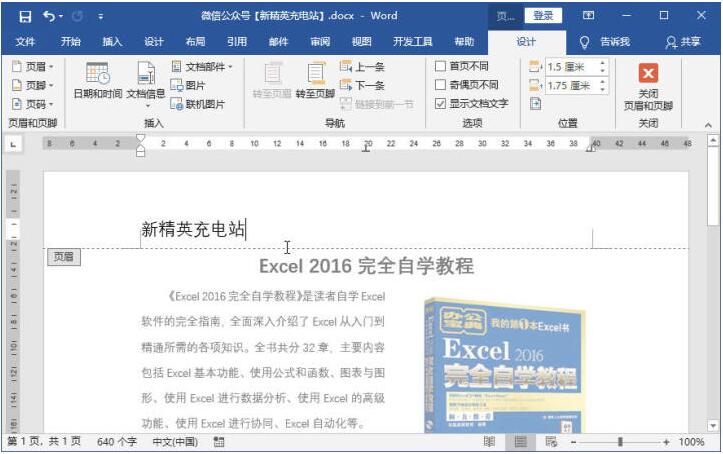The height and width of the screenshot is (454, 723).
Task: Switch to the 视图 ribbon tab
Action: (x=362, y=41)
